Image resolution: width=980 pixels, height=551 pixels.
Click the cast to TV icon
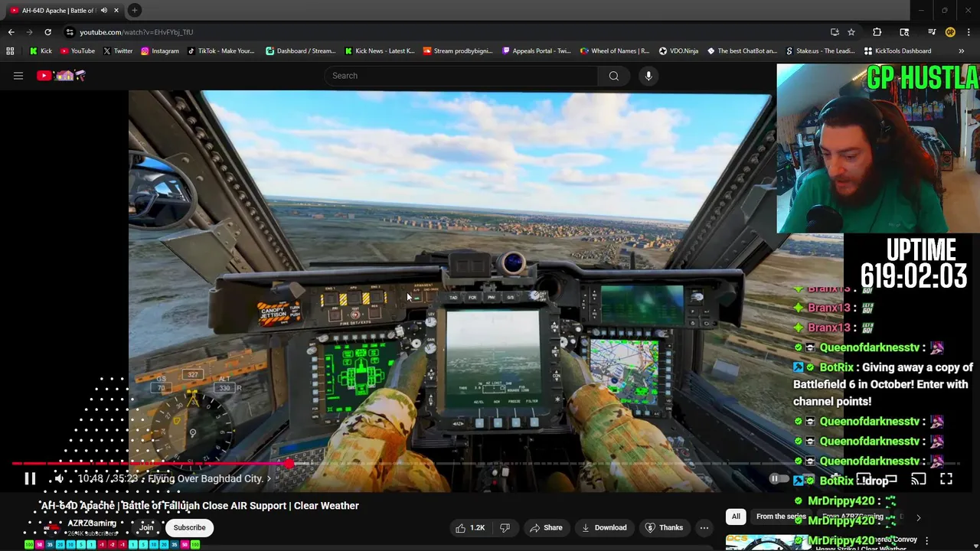(x=919, y=479)
